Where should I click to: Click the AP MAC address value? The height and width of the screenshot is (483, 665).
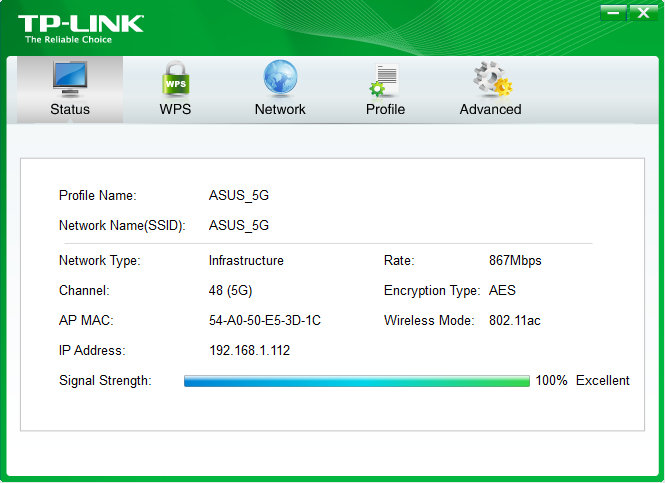coord(264,321)
